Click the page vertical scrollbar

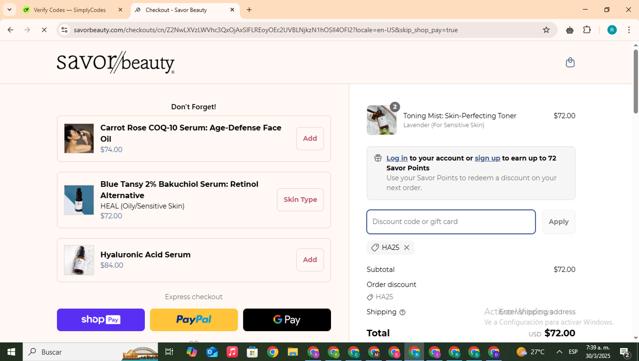635,81
